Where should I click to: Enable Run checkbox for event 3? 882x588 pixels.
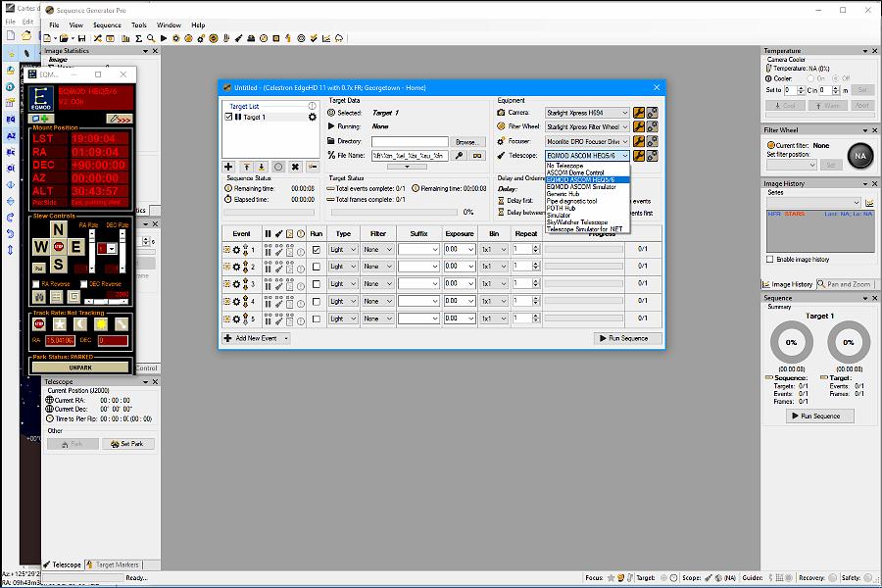click(317, 284)
